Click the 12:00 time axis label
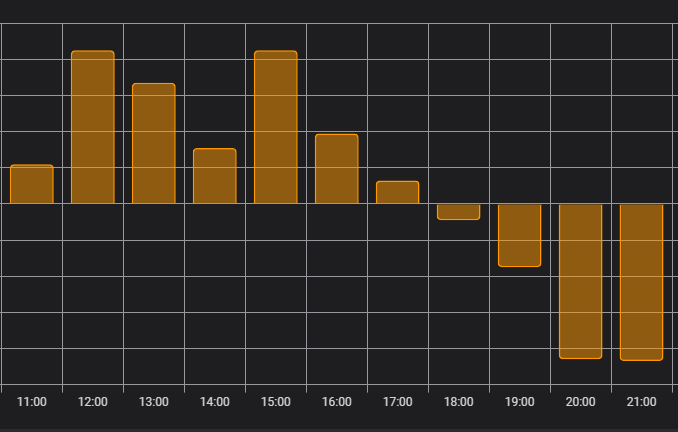This screenshot has height=432, width=678. click(x=93, y=402)
